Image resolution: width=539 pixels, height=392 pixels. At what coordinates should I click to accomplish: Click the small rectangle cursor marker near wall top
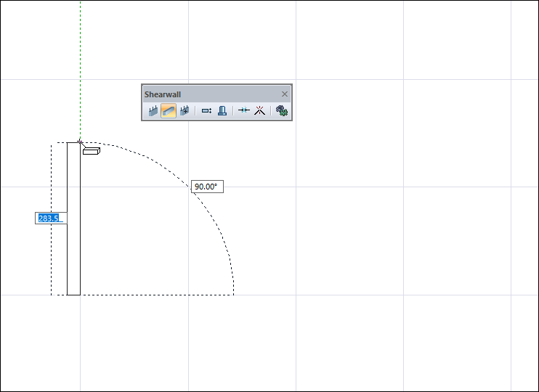[91, 151]
